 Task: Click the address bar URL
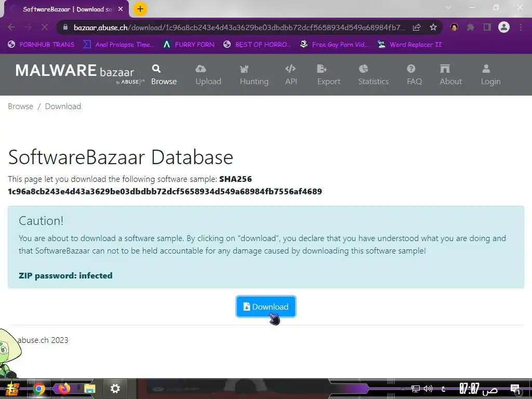[239, 28]
